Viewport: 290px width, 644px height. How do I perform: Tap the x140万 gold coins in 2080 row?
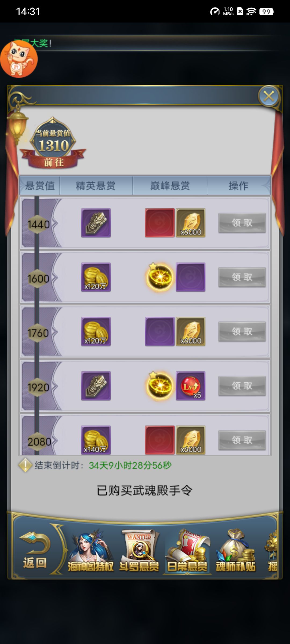click(96, 440)
